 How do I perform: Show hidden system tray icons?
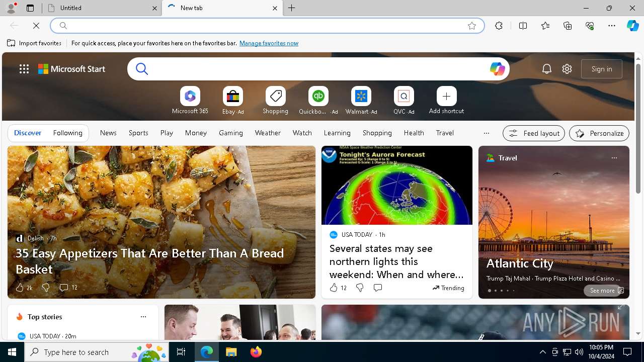click(542, 352)
